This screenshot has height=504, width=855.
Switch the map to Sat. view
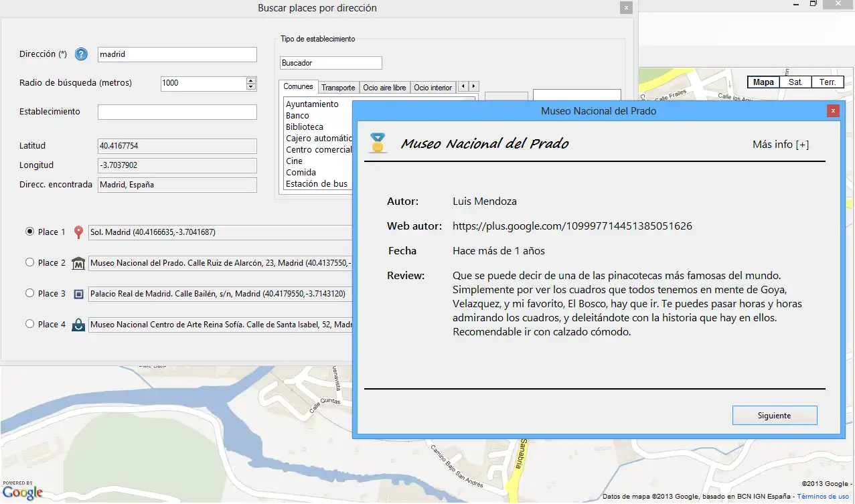tap(795, 82)
